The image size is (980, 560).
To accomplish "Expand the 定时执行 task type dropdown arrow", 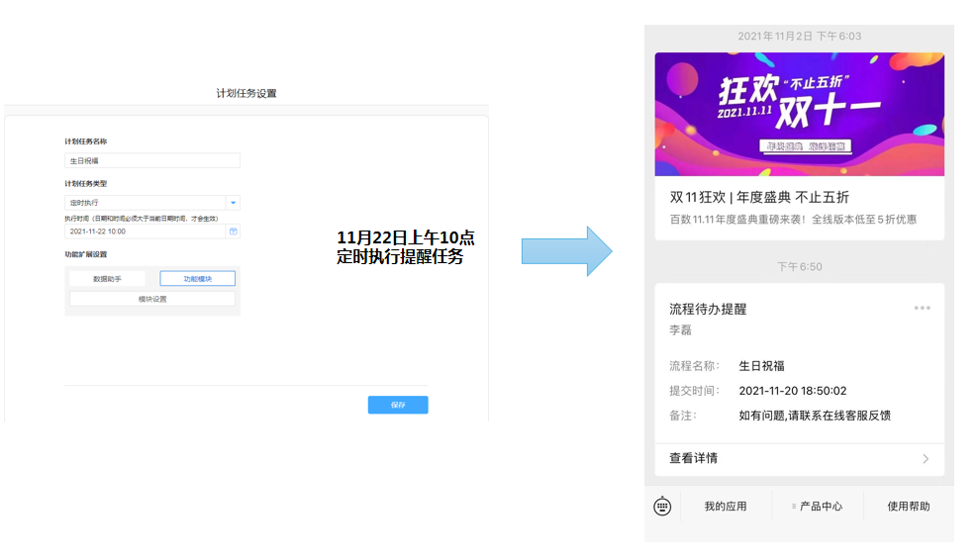I will coord(233,203).
